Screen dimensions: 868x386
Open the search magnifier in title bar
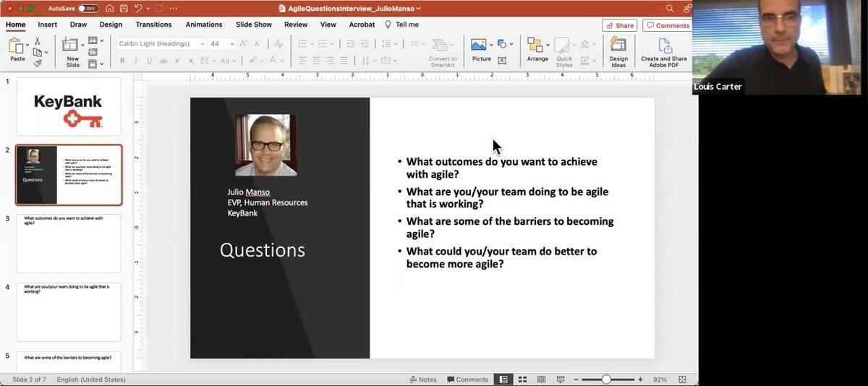pos(670,9)
